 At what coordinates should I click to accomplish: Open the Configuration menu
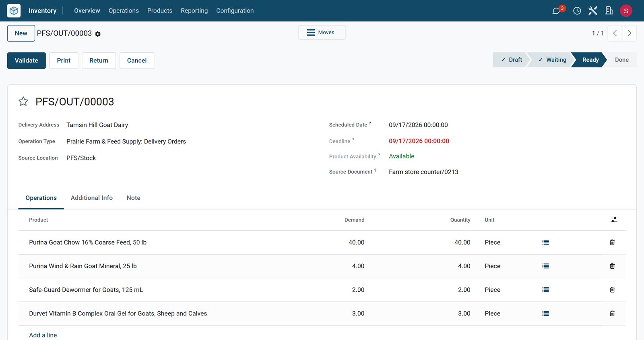click(235, 10)
